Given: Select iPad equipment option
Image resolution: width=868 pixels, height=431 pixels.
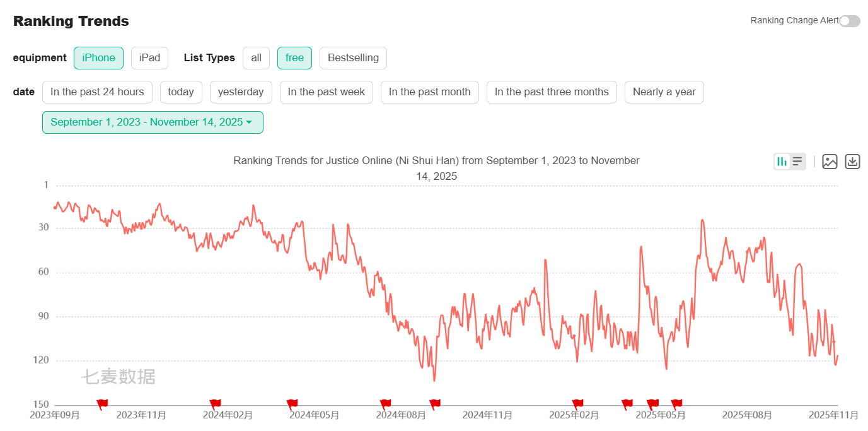Looking at the screenshot, I should [149, 58].
